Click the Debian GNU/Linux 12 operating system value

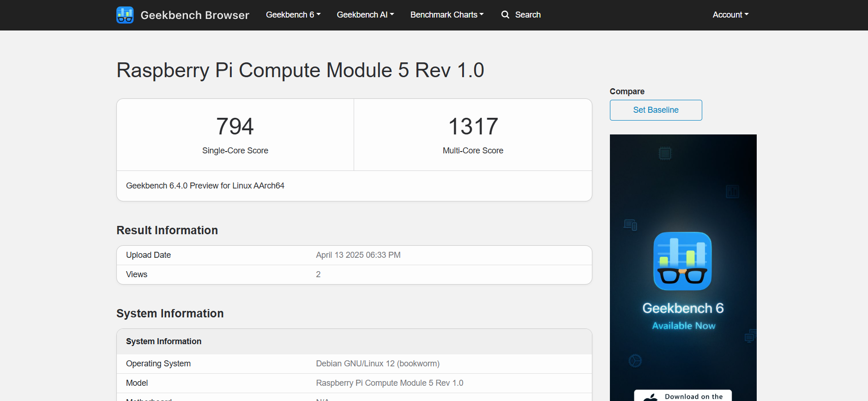click(x=377, y=364)
